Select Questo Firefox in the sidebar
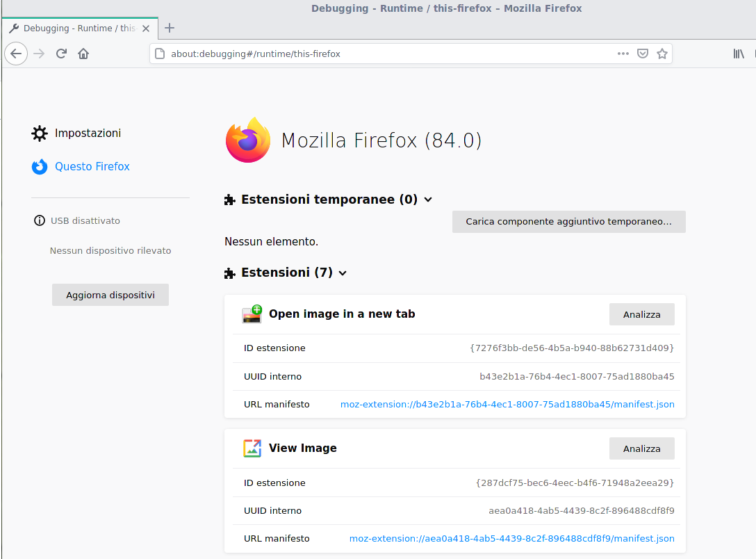Image resolution: width=756 pixels, height=559 pixels. pos(92,166)
